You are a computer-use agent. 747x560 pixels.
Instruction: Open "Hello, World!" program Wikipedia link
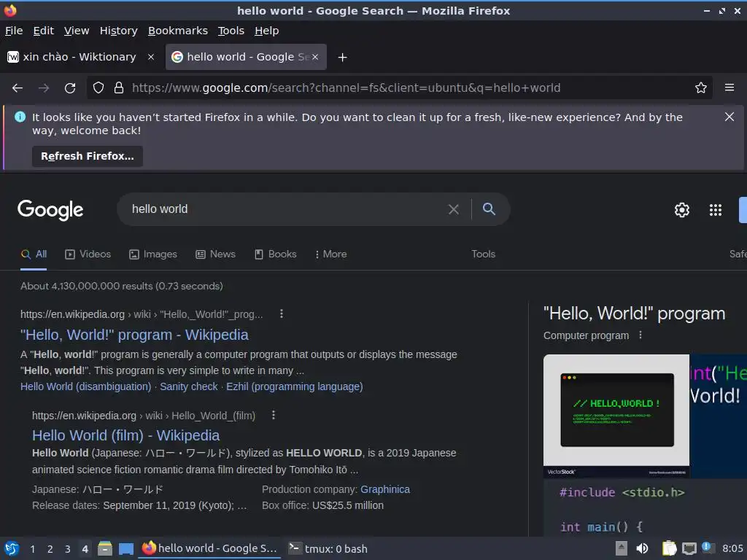pos(134,335)
